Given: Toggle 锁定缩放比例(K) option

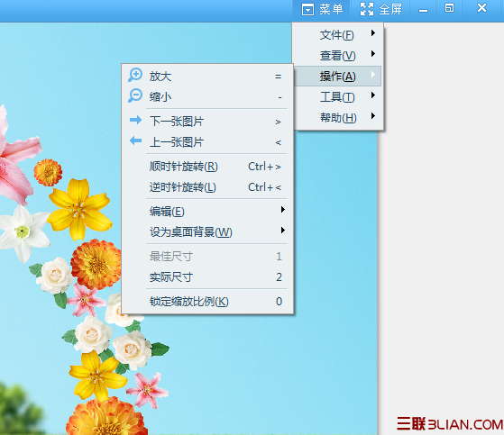Looking at the screenshot, I should point(207,302).
